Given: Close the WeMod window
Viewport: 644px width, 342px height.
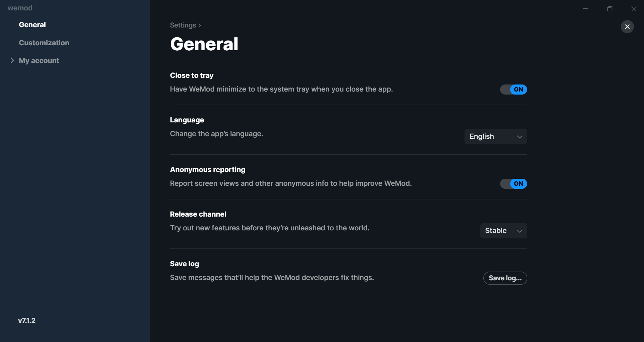Looking at the screenshot, I should point(634,8).
